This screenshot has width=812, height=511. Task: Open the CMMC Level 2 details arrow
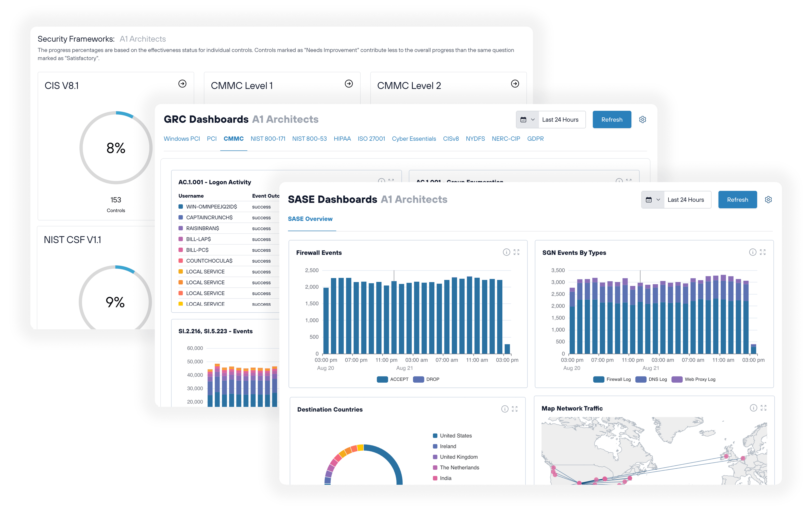pos(515,83)
